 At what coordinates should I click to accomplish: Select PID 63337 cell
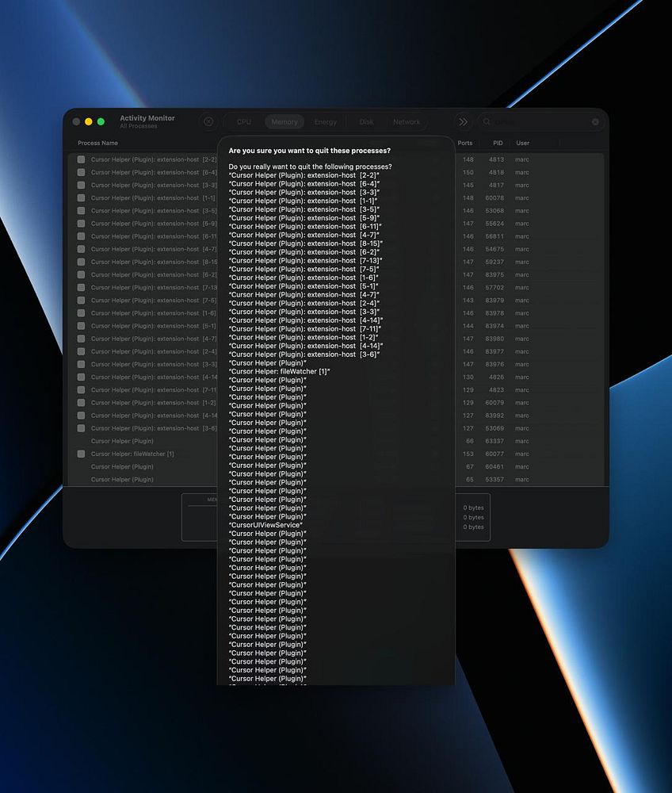(x=494, y=441)
